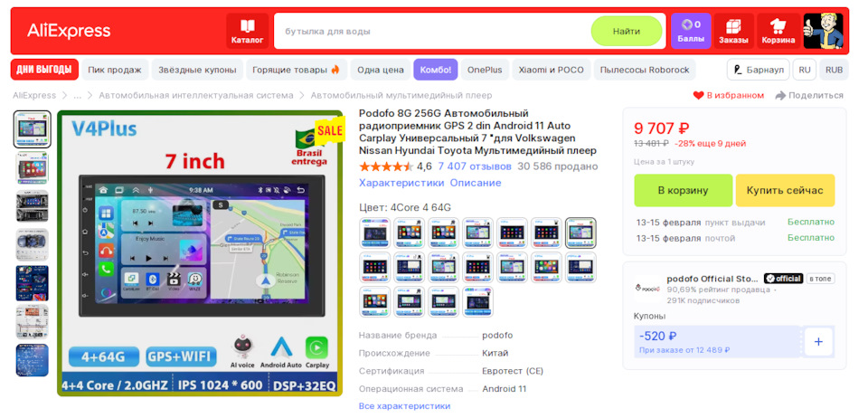868x418 pixels.
Task: Open Все характеристики link
Action: pos(405,406)
